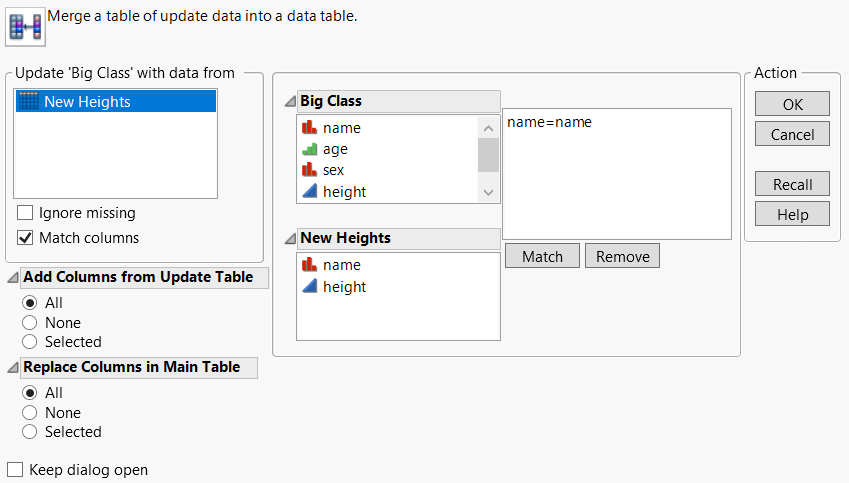The width and height of the screenshot is (849, 483).
Task: Choose None under Add Columns from Update Table
Action: [x=29, y=323]
